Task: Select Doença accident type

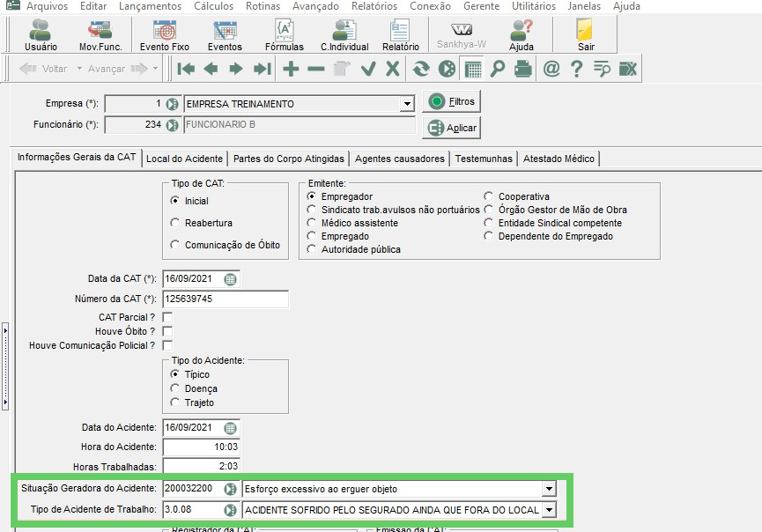Action: 175,388
